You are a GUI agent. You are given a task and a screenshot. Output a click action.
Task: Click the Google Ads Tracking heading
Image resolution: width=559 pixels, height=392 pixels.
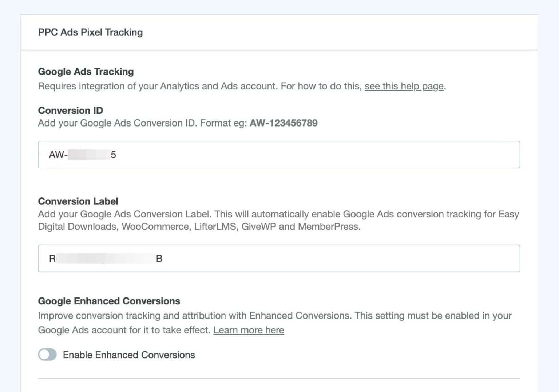86,71
